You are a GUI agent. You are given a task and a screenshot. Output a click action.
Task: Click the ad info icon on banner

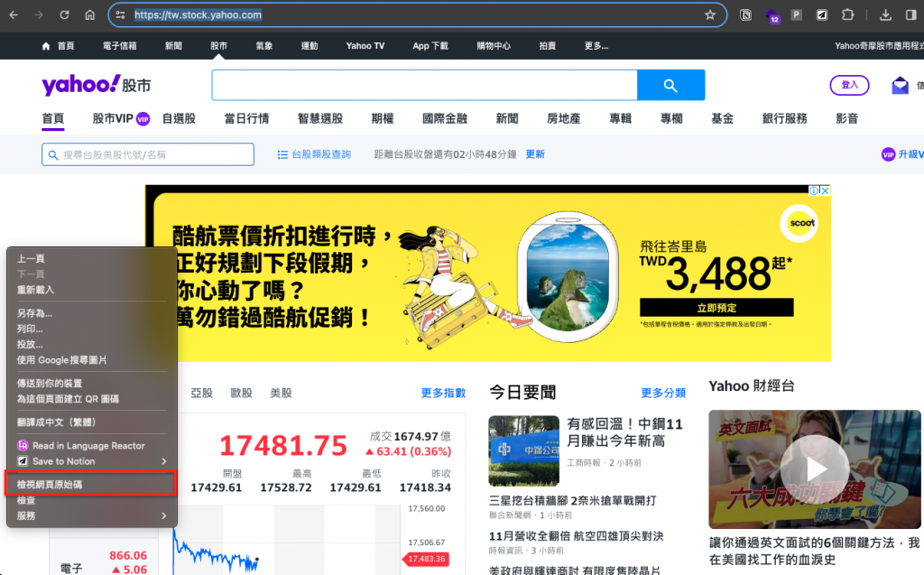(814, 190)
